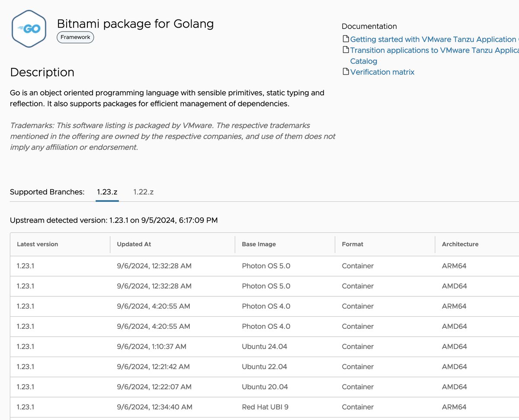Click AMD64 cell in Ubuntu 24.04 row
The width and height of the screenshot is (519, 420).
coord(454,347)
